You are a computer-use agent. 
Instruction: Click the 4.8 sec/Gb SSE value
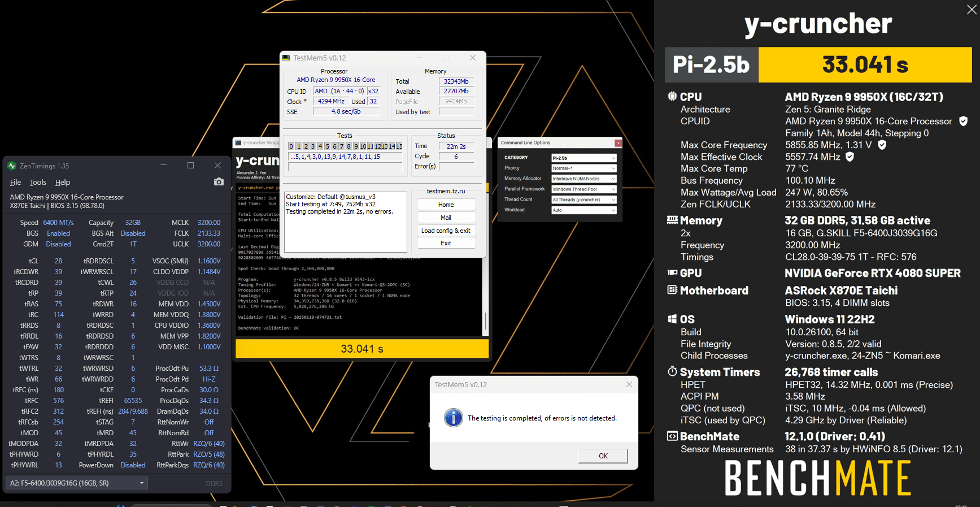tap(346, 111)
